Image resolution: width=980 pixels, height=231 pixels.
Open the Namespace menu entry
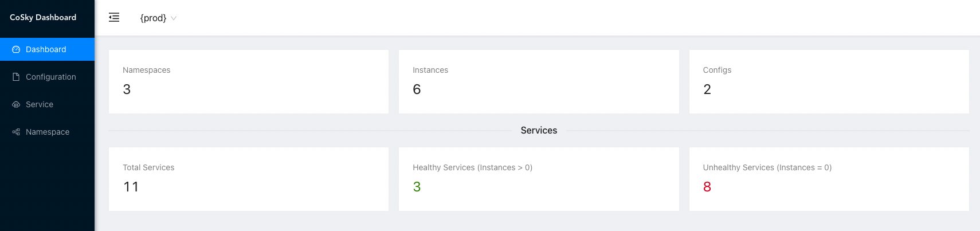(x=47, y=132)
